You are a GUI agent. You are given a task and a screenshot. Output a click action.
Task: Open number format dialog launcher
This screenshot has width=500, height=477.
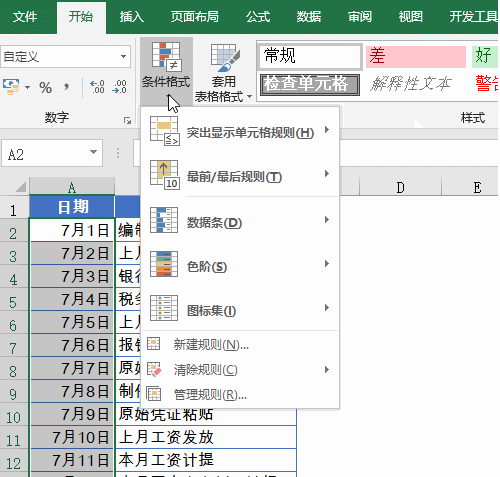tap(127, 121)
